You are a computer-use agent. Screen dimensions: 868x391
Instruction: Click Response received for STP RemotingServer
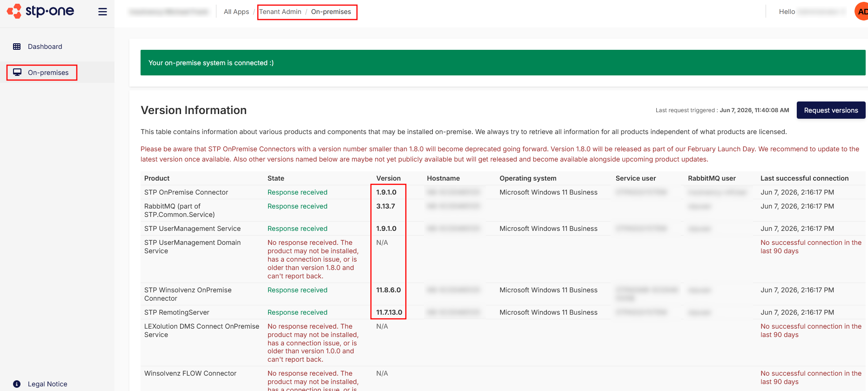tap(297, 312)
